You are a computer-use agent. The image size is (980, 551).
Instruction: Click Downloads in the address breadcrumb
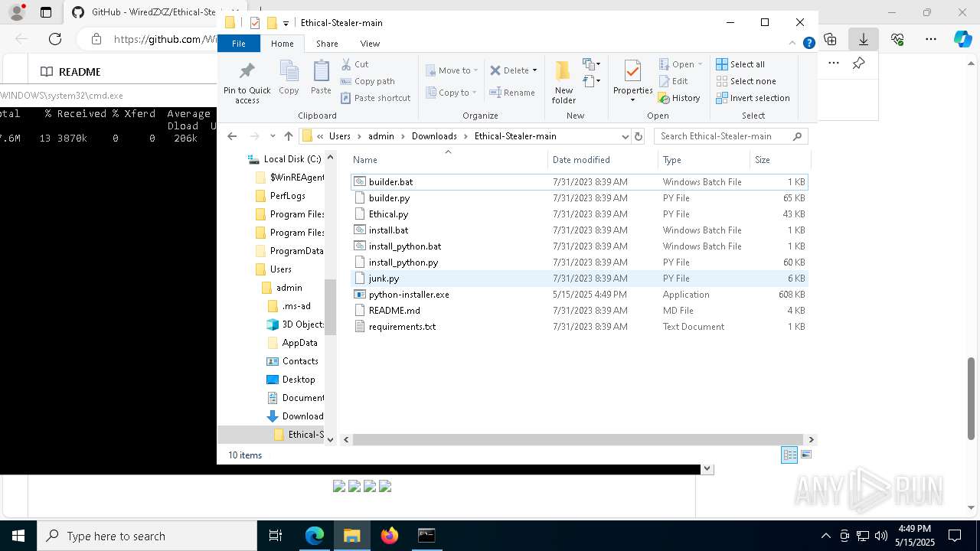coord(434,136)
